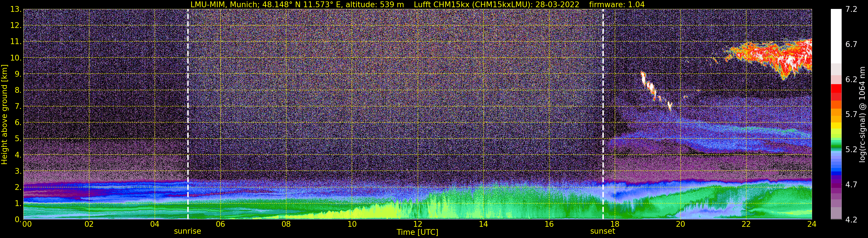The image size is (868, 238).
Task: Click the height axis tick "9."
Action: pos(18,74)
